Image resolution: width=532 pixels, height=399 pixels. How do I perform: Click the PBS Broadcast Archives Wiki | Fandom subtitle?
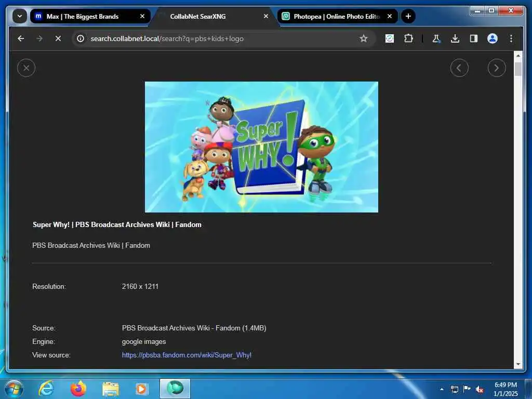click(x=91, y=245)
